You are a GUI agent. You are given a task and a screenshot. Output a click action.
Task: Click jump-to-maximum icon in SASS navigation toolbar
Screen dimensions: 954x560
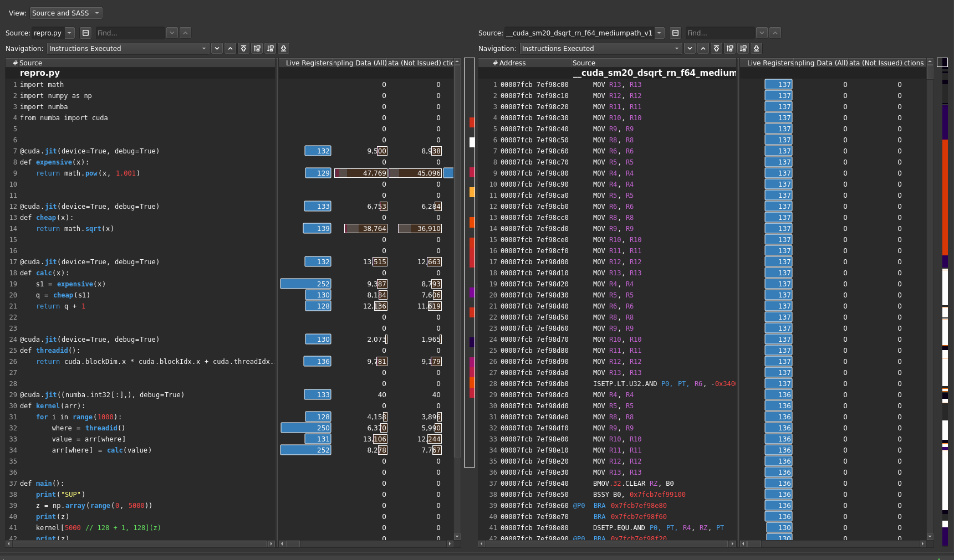point(756,48)
